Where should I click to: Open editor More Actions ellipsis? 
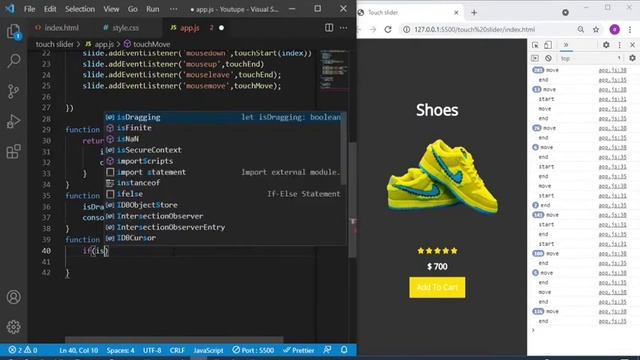click(x=343, y=28)
